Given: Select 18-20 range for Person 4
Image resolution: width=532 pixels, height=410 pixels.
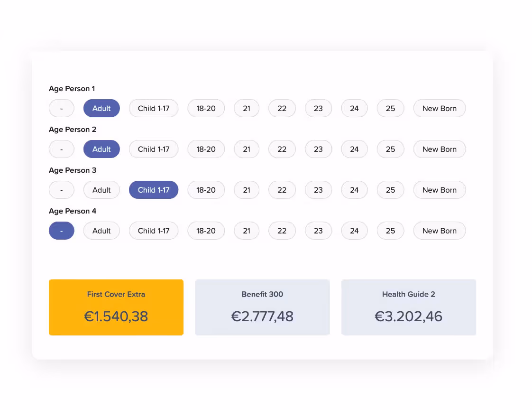Looking at the screenshot, I should 206,231.
